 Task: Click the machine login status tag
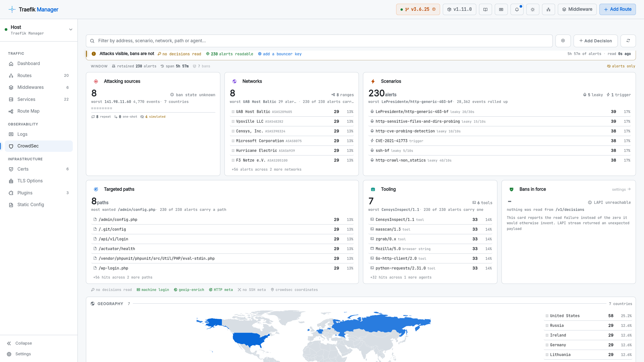(x=153, y=290)
